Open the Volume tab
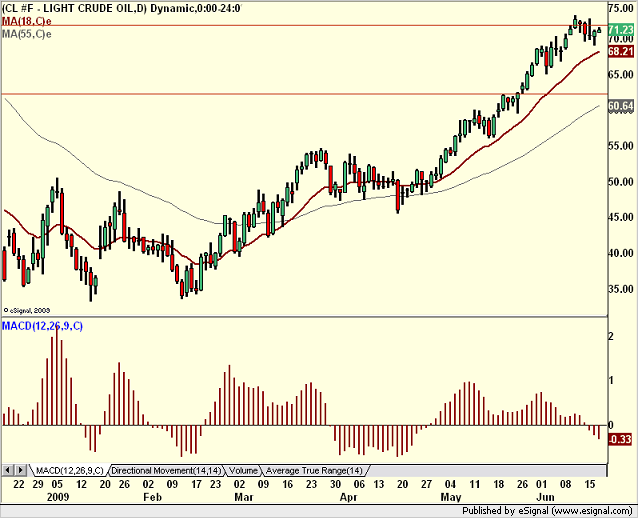Screen dimensions: 638x518 pyautogui.click(x=243, y=471)
